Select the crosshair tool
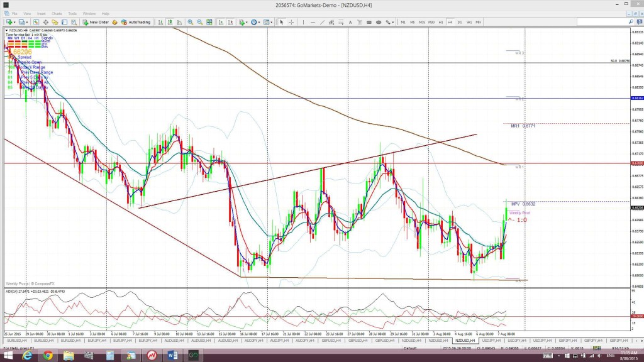 [292, 22]
